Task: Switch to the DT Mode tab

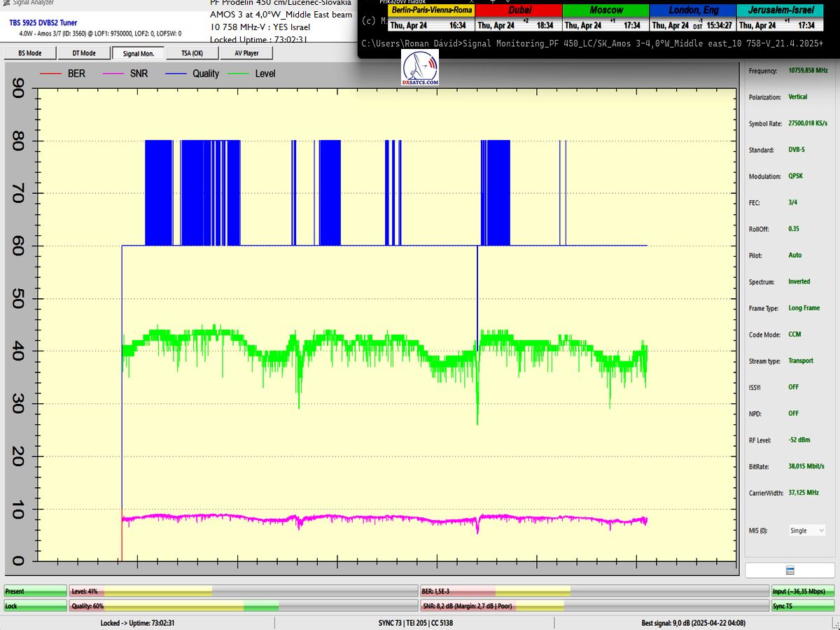Action: [83, 53]
